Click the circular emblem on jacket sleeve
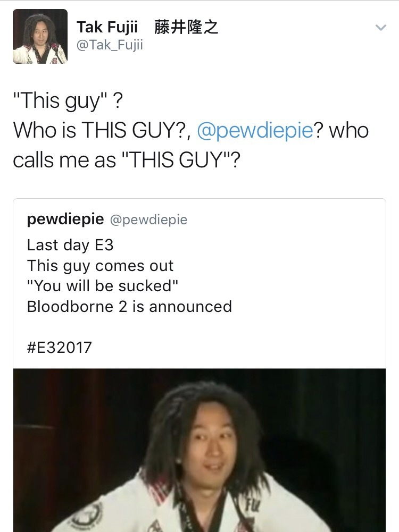This screenshot has width=399, height=532. (x=88, y=516)
